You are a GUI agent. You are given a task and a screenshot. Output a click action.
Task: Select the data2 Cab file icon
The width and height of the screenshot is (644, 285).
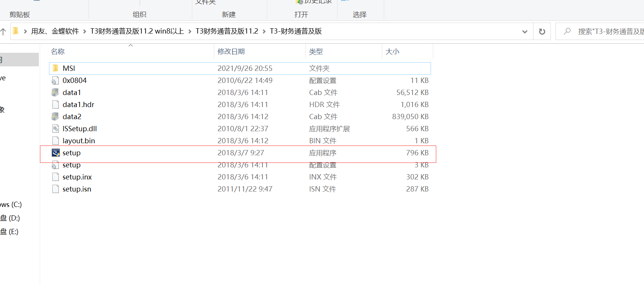(x=55, y=116)
